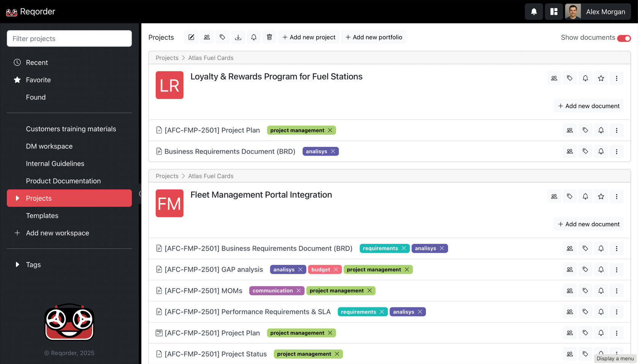Star the Fleet Management Portal Integration project
Viewport: 638px width, 364px height.
[x=601, y=197]
